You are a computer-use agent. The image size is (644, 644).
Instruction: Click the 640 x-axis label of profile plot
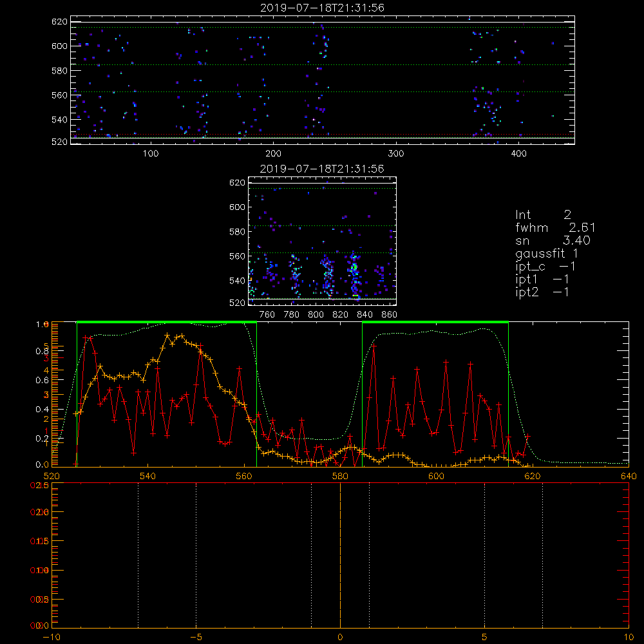tap(629, 477)
